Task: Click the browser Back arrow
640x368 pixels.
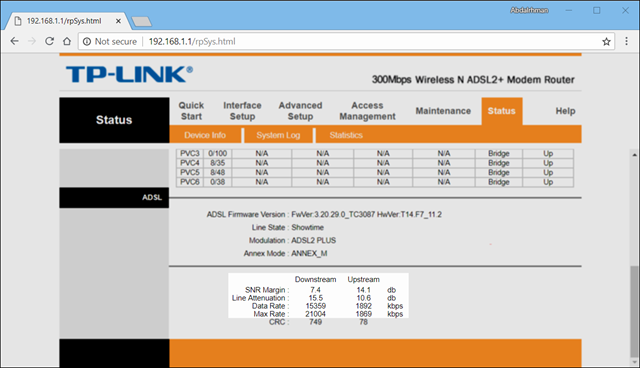Action: point(14,41)
